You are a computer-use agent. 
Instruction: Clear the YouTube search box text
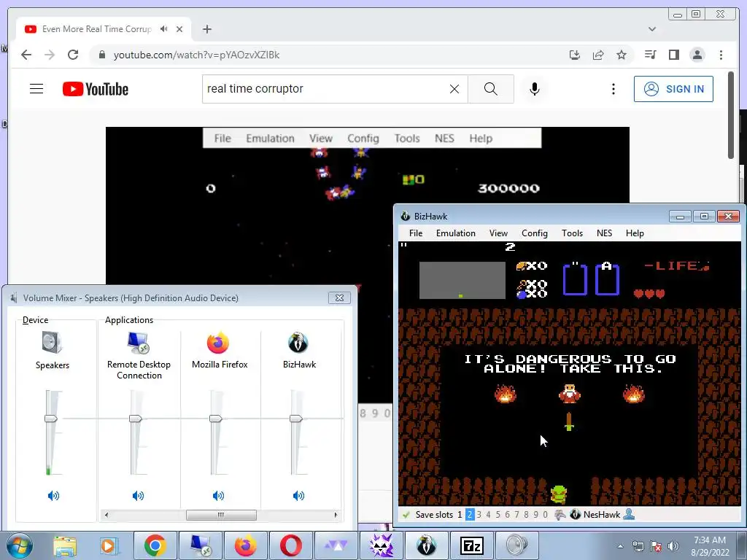tap(454, 88)
